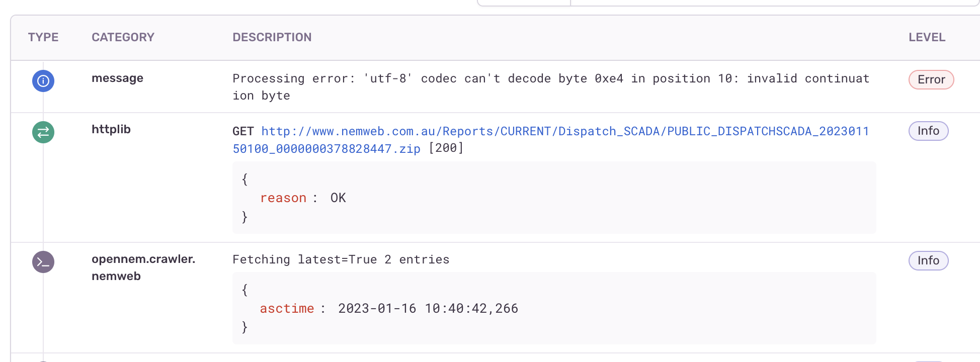Click the partially visible type icon at bottom
Image resolution: width=980 pixels, height=362 pixels.
coord(43,360)
